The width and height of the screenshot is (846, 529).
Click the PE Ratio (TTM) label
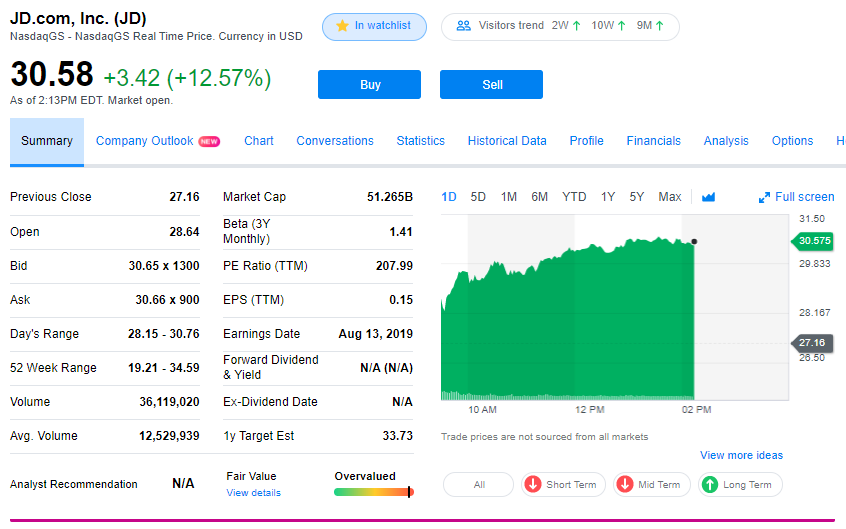(265, 266)
